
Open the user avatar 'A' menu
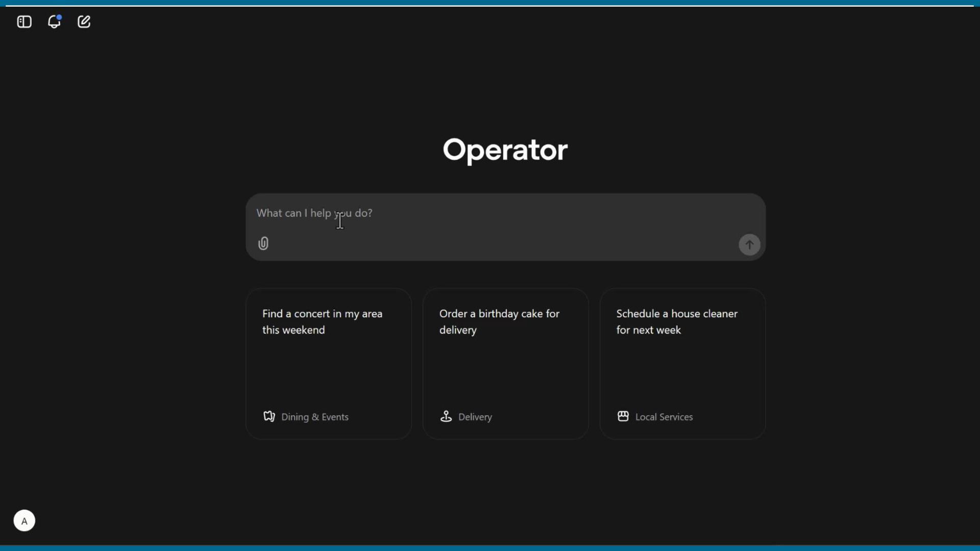click(24, 521)
